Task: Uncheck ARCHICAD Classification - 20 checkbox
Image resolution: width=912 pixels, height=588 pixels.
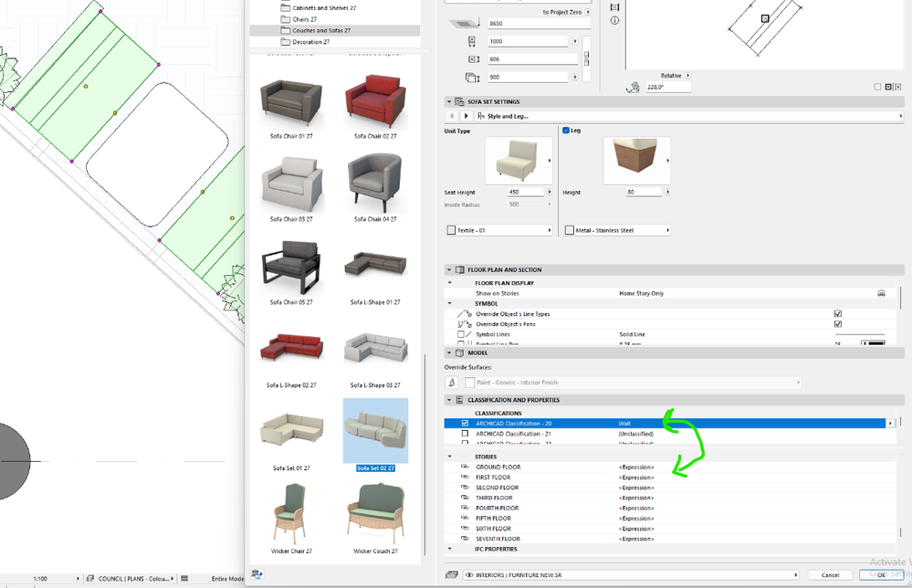Action: (464, 424)
